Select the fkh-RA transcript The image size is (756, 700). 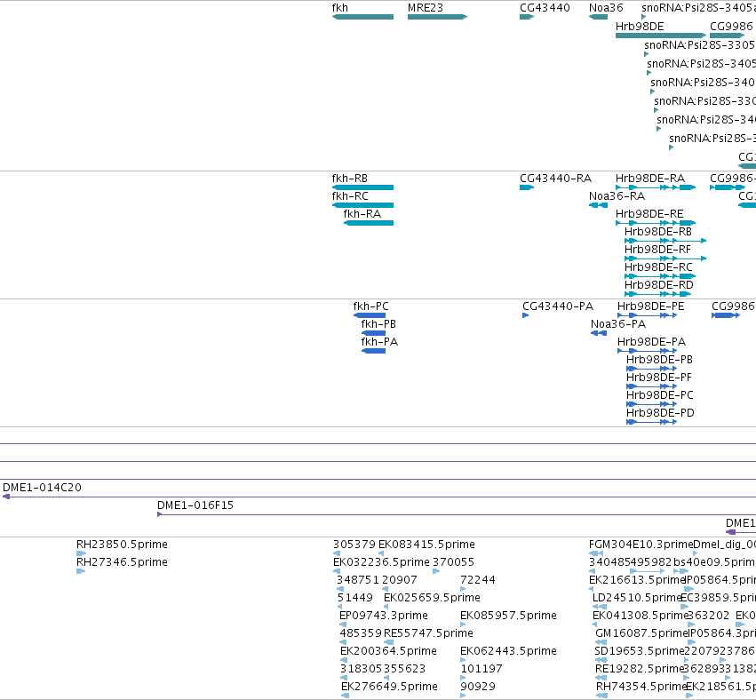pyautogui.click(x=369, y=223)
